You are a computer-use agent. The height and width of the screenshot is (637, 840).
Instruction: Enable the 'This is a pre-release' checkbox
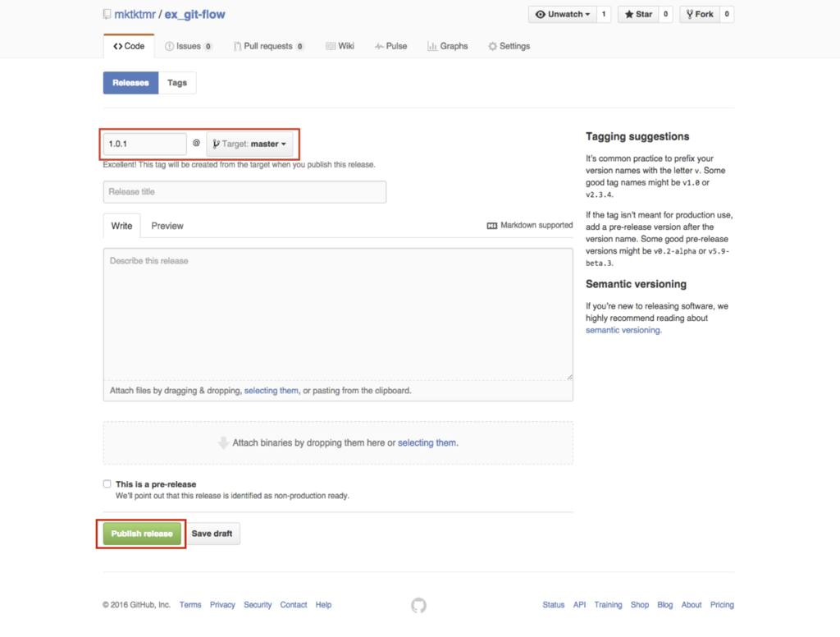point(107,484)
